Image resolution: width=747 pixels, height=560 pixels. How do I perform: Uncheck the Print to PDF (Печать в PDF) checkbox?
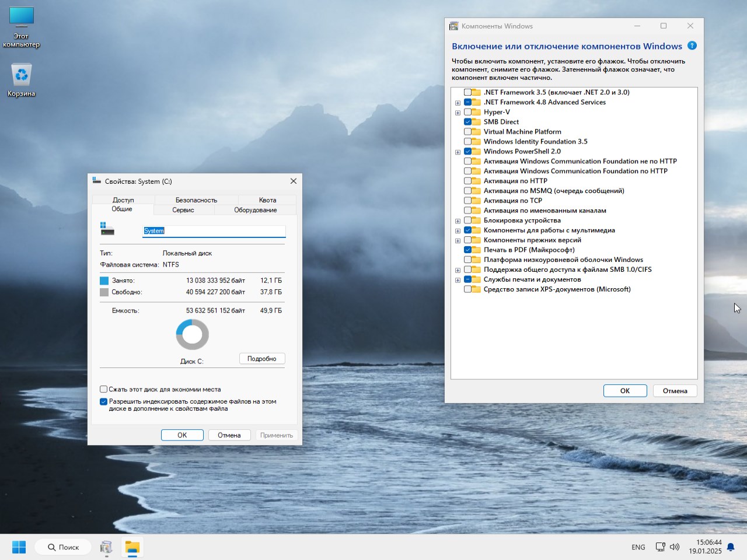click(x=468, y=250)
